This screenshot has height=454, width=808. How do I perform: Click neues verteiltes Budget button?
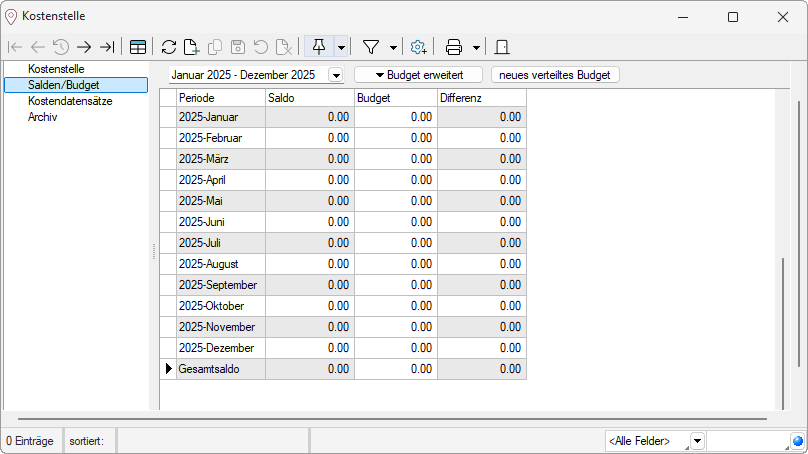[x=555, y=75]
